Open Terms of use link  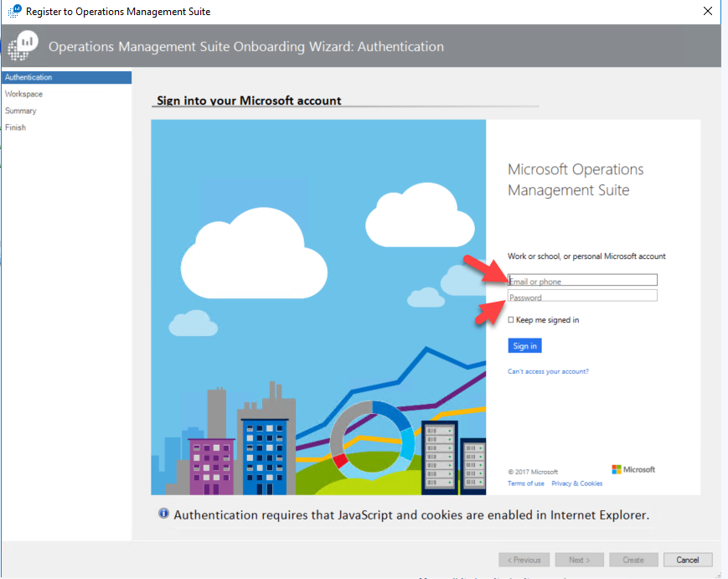coord(525,483)
